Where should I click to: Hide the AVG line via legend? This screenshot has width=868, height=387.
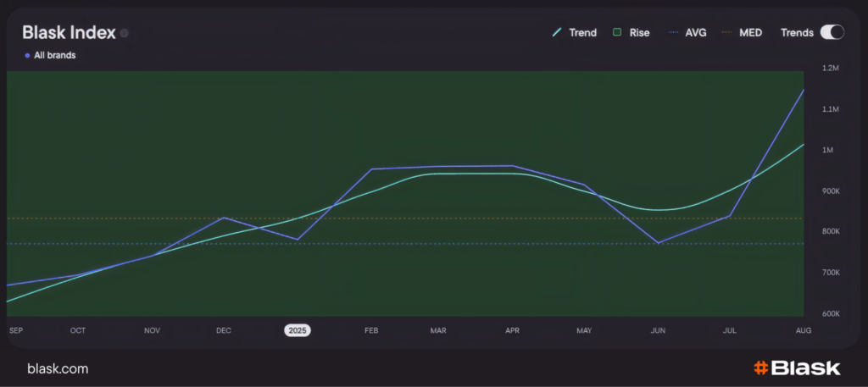pos(687,33)
